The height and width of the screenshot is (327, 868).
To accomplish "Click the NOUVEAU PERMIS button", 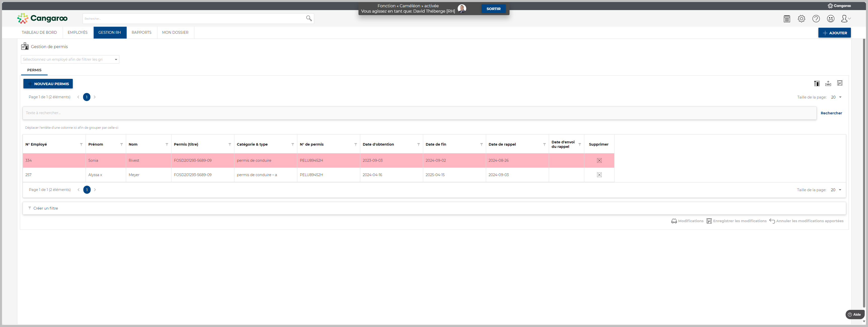I will click(48, 84).
